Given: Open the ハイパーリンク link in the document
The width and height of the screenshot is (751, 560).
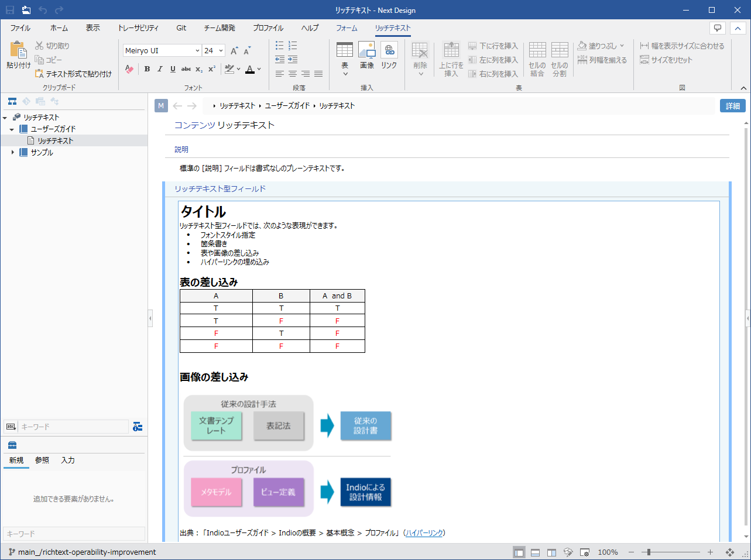Looking at the screenshot, I should pyautogui.click(x=424, y=533).
